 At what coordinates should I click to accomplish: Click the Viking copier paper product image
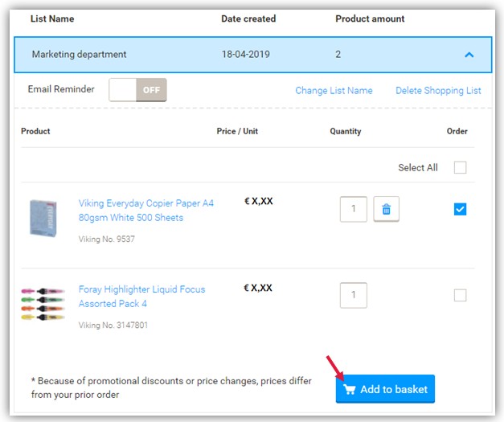pyautogui.click(x=43, y=217)
